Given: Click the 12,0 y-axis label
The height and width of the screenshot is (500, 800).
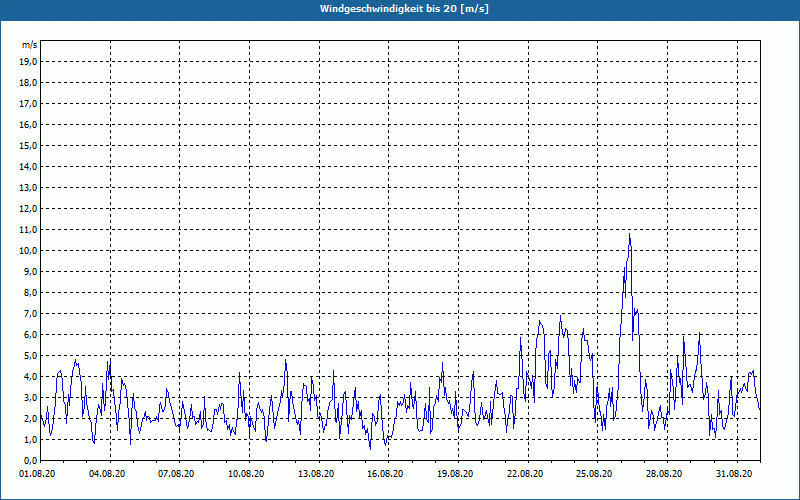Looking at the screenshot, I should tap(28, 209).
